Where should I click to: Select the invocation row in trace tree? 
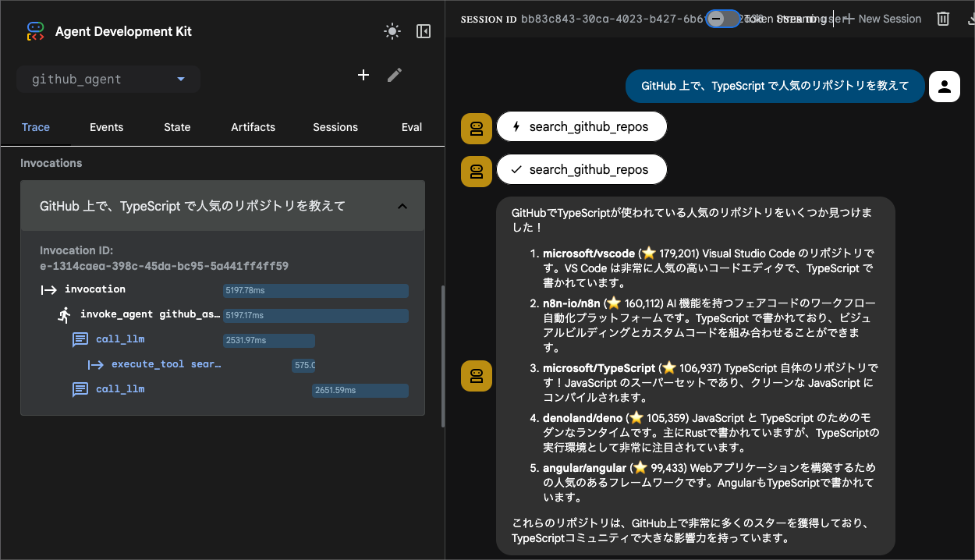[x=223, y=290]
